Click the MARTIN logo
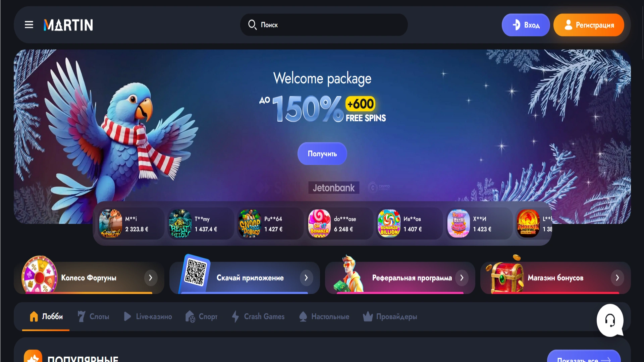The image size is (644, 362). pyautogui.click(x=68, y=25)
